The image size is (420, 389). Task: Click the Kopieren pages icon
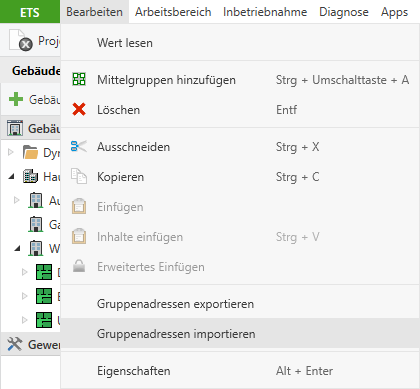[79, 176]
